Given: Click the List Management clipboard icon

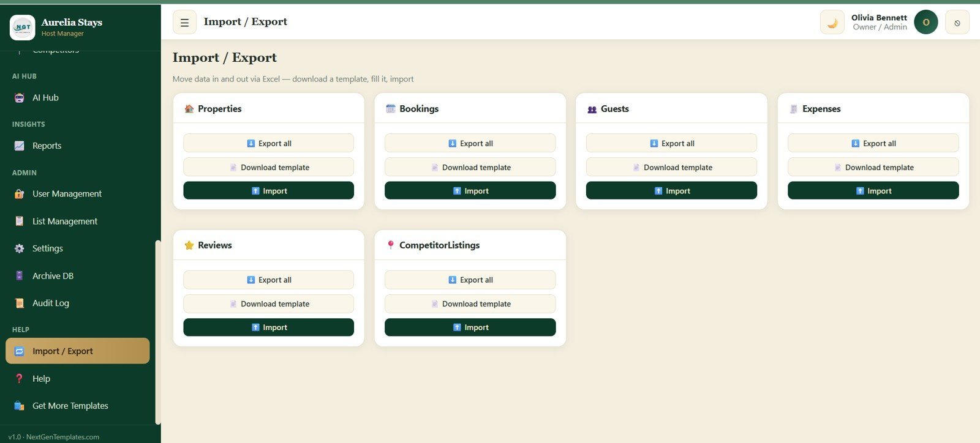Looking at the screenshot, I should [20, 221].
